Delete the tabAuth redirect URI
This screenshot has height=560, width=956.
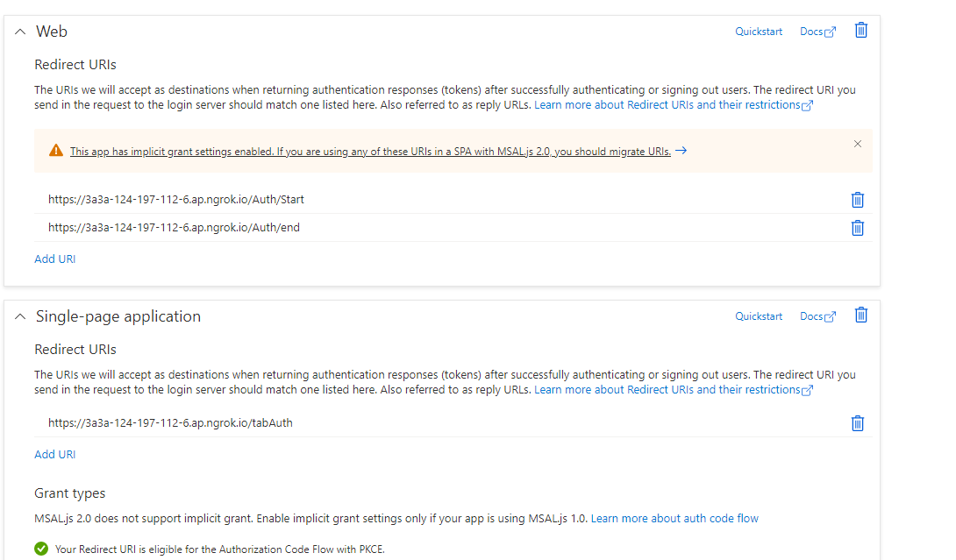857,422
